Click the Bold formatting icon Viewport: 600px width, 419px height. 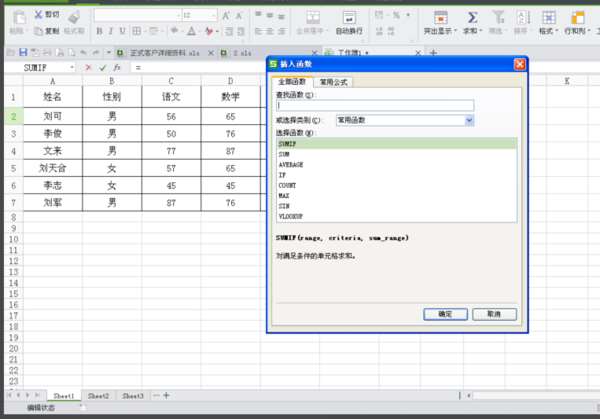click(x=99, y=31)
